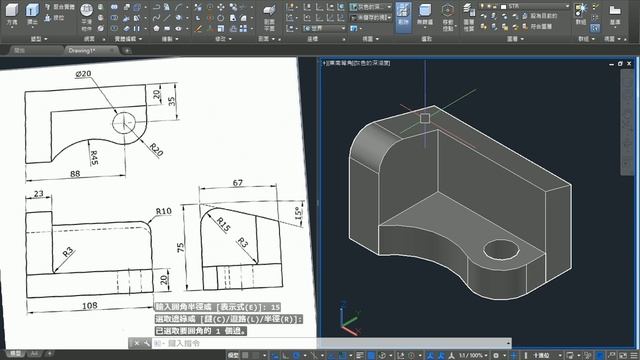Viewport: 640px width, 360px height.
Task: Restore the viewport with restore button
Action: point(620,64)
